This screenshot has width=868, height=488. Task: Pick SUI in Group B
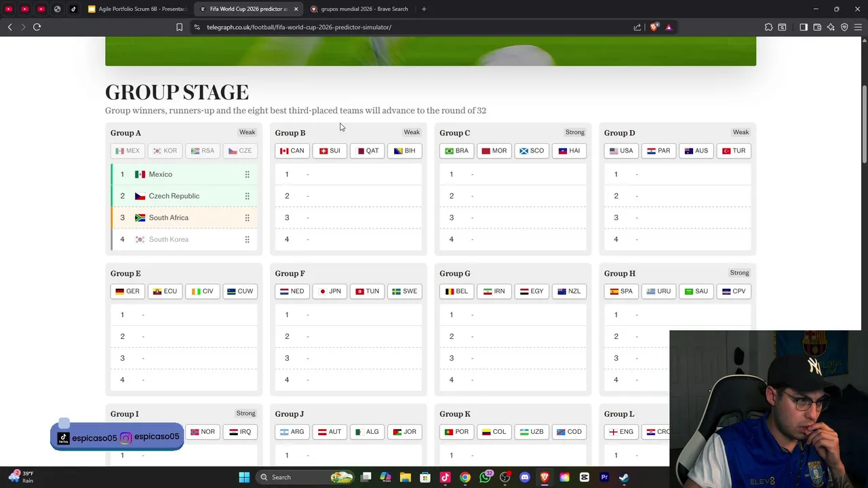pyautogui.click(x=330, y=150)
